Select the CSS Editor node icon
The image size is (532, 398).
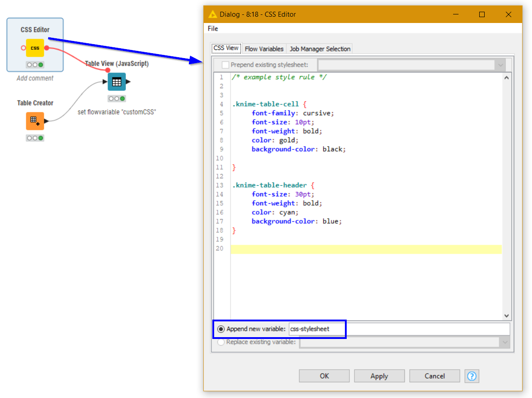pos(35,47)
